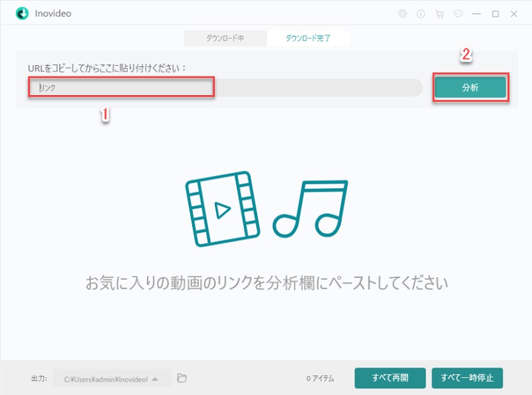532x395 pixels.
Task: Click the すべて再開 button
Action: [x=390, y=378]
